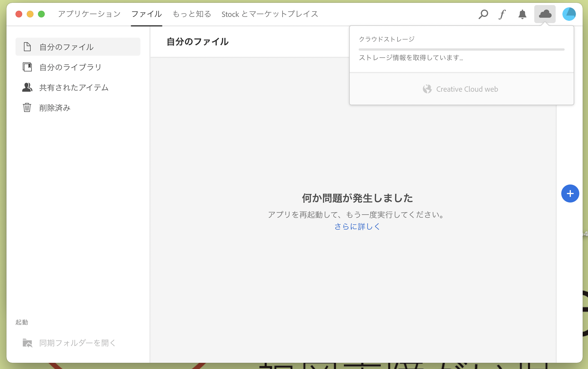The width and height of the screenshot is (588, 369).
Task: Click the fonts f icon
Action: (502, 14)
